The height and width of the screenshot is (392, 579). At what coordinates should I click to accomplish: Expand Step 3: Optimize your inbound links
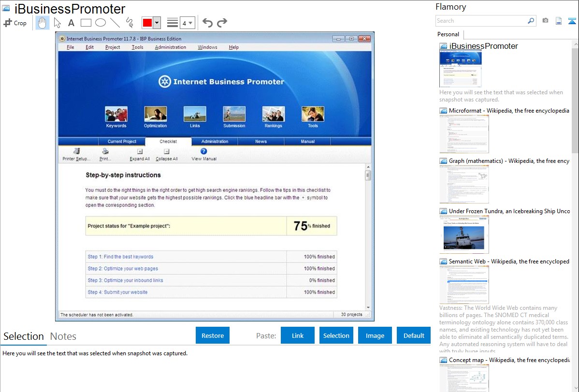point(125,280)
